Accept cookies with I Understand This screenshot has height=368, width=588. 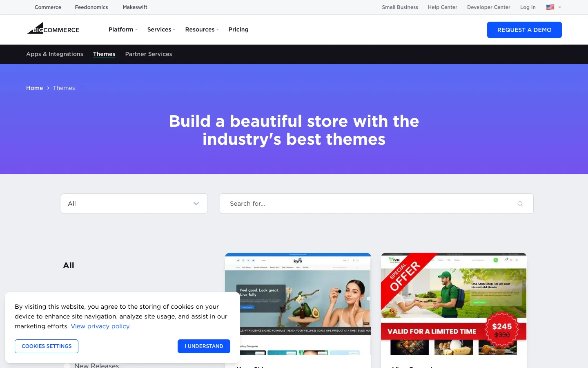pyautogui.click(x=204, y=346)
